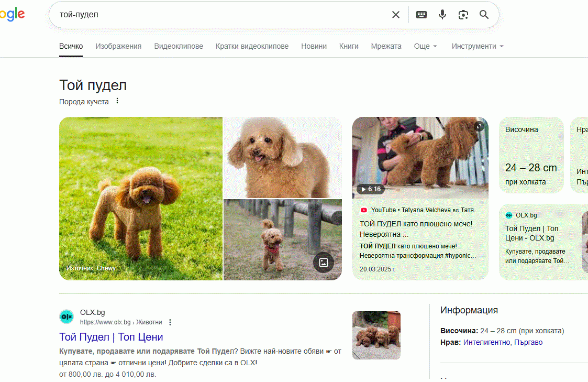
Task: Play the 6:16 YouTube poodle grooming video
Action: pyautogui.click(x=420, y=157)
